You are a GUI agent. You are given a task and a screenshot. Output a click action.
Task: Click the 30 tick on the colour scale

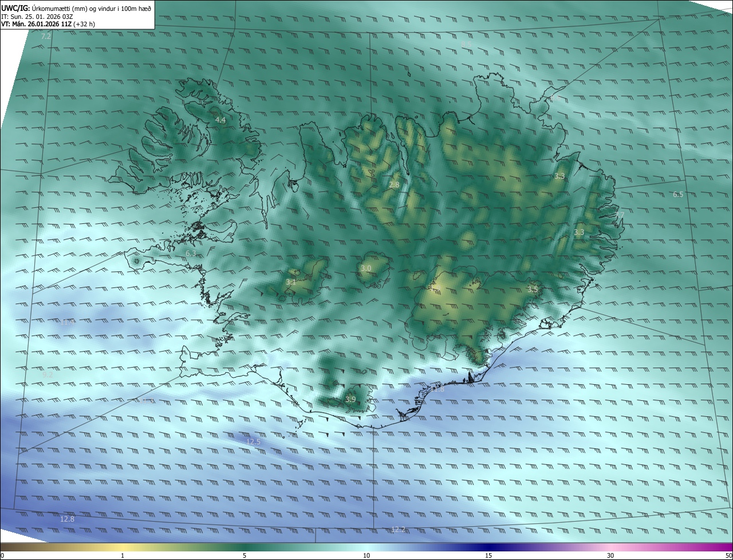610,556
